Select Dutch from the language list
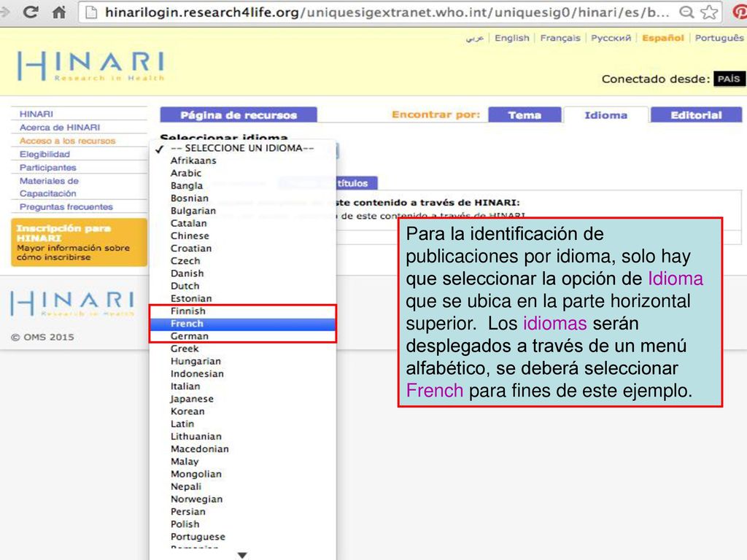This screenshot has width=747, height=560. click(x=242, y=286)
